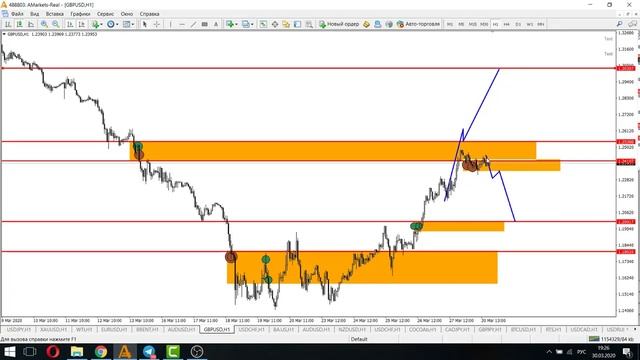Image resolution: width=640 pixels, height=360 pixels.
Task: Expand the periods dropdown arrow
Action: (x=117, y=24)
